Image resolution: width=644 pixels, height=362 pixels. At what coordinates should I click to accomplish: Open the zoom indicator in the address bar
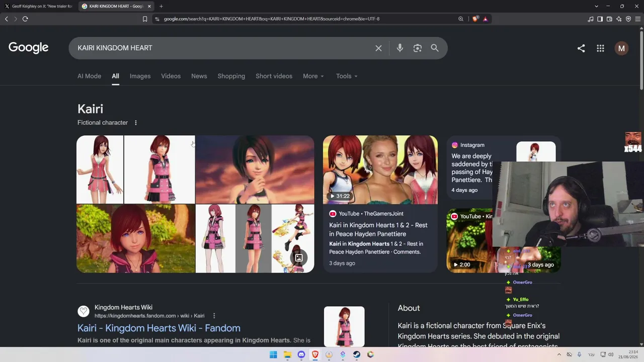[x=461, y=19]
